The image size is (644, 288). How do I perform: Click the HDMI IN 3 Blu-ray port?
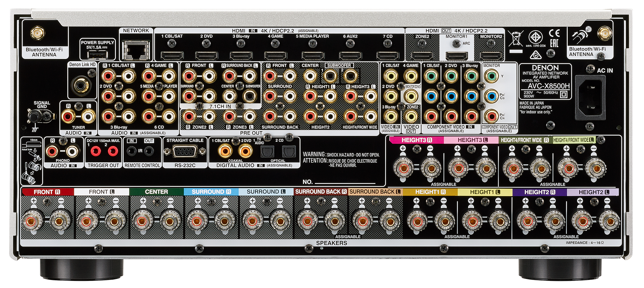[x=241, y=56]
